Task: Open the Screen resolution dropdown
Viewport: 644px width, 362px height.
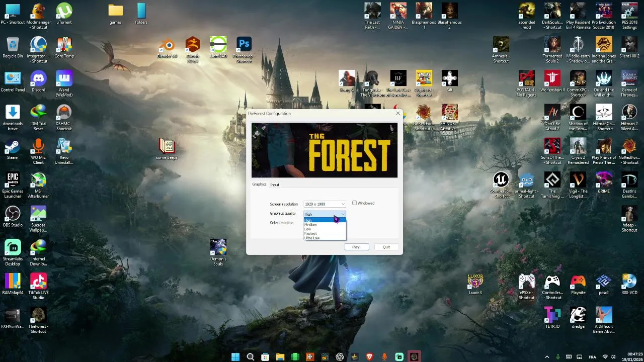Action: pos(325,204)
